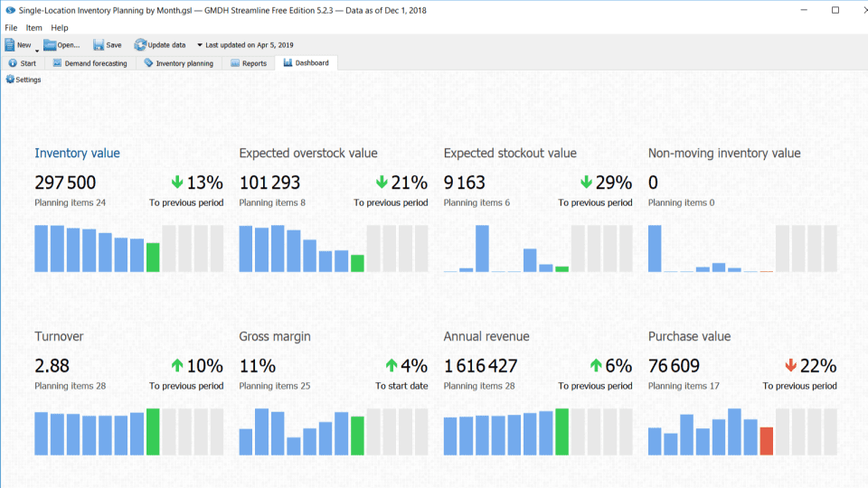The height and width of the screenshot is (488, 868).
Task: Click the Expected overstock value title
Action: [x=308, y=154]
